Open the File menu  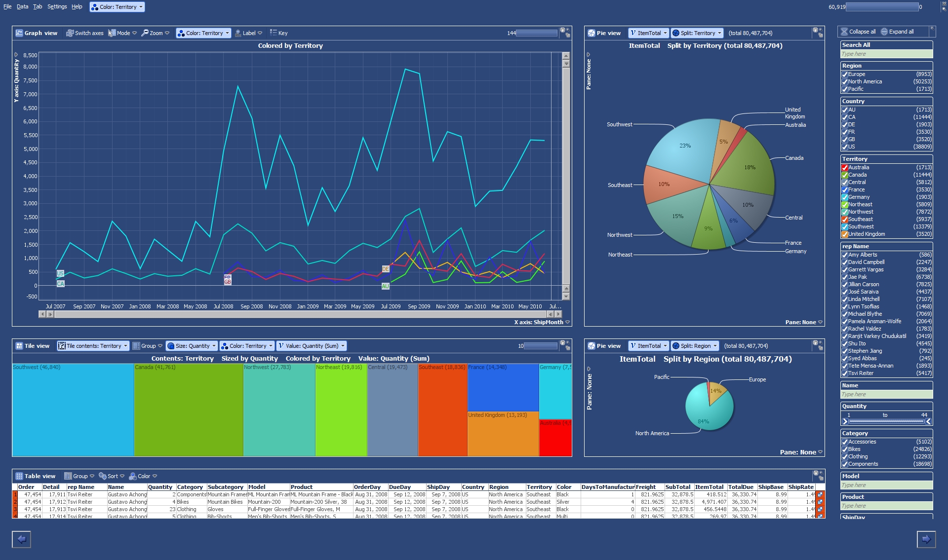[x=7, y=7]
